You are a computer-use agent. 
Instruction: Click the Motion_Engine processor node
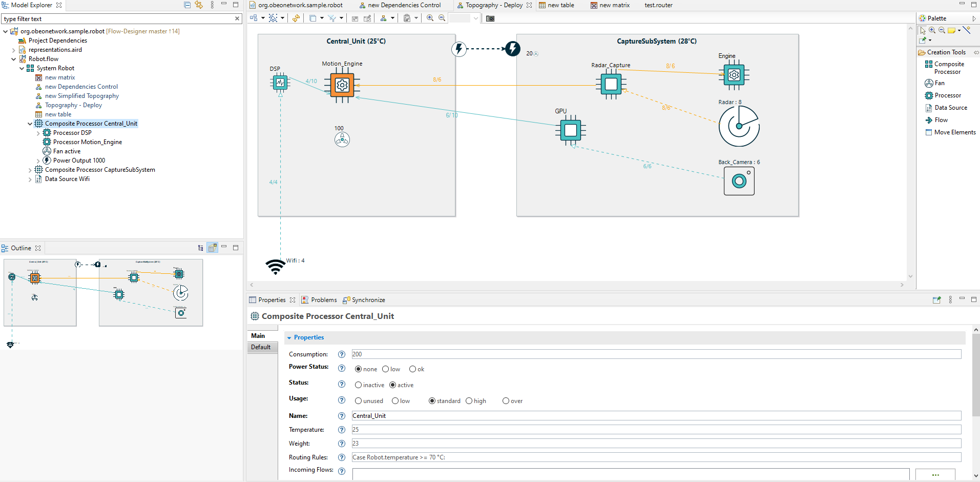342,85
